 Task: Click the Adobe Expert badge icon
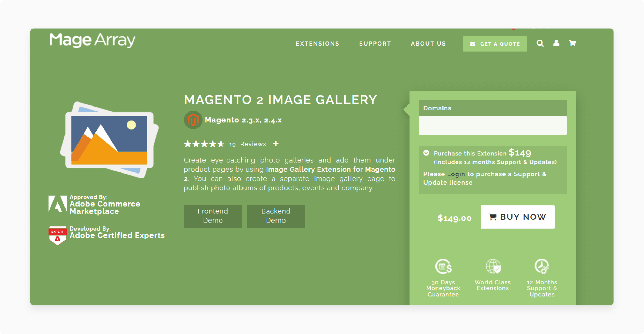click(x=57, y=236)
